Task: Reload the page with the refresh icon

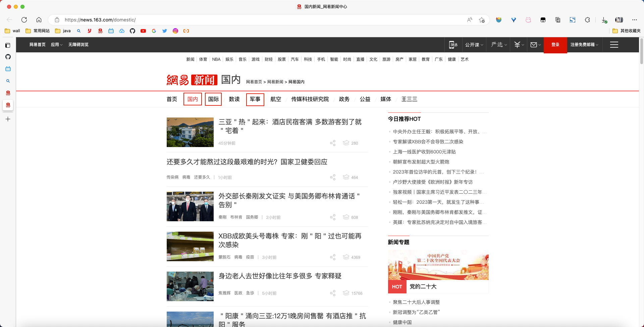Action: [24, 20]
